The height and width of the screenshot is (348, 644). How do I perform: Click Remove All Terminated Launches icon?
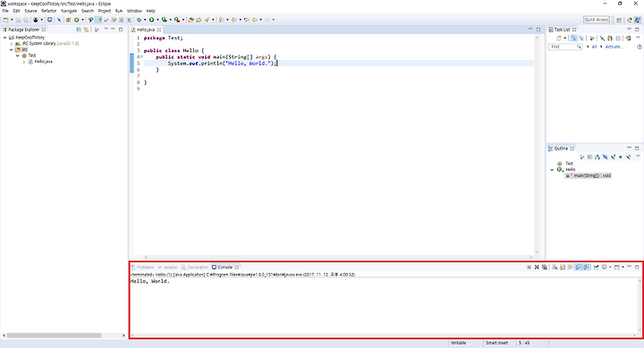pos(544,267)
